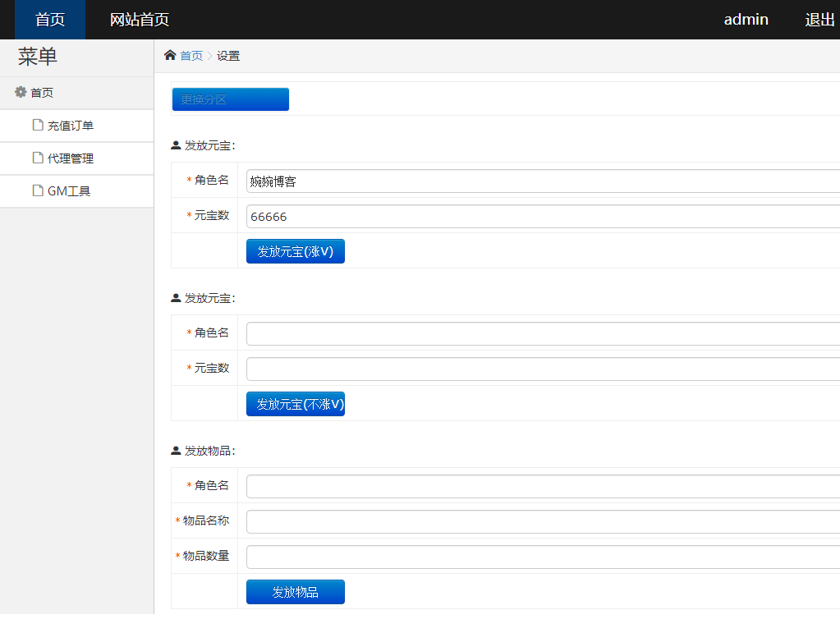Click the home icon in the breadcrumb

coord(170,55)
